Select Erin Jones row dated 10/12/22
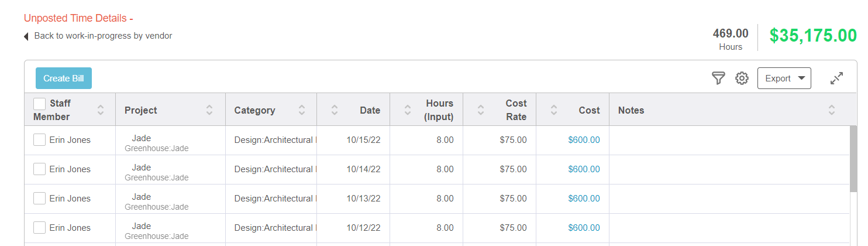868x246 pixels. [x=39, y=228]
